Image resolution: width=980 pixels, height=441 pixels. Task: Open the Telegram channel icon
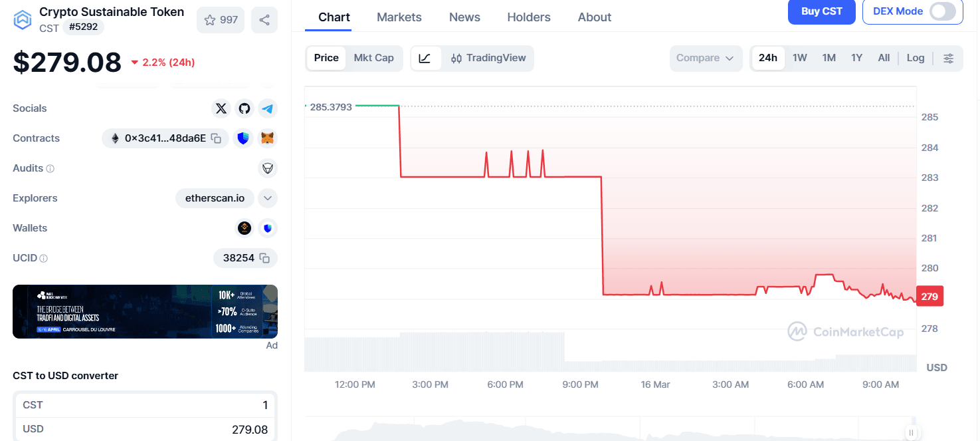pos(267,108)
